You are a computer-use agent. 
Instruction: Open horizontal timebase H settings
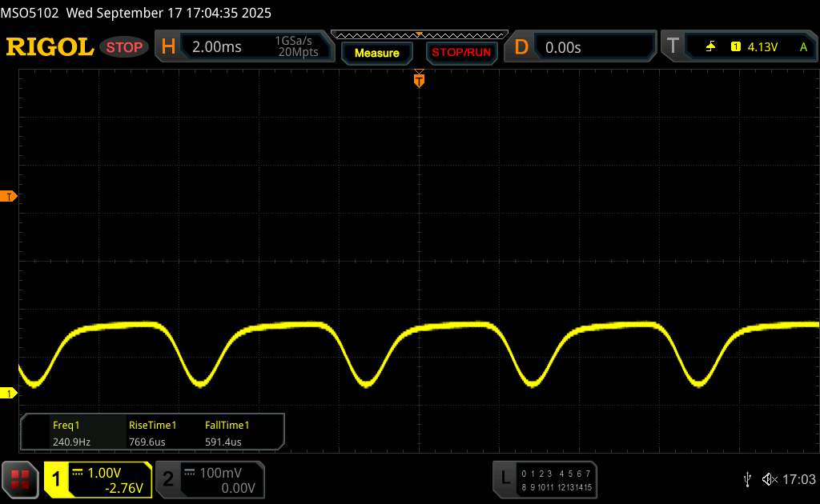click(x=168, y=47)
